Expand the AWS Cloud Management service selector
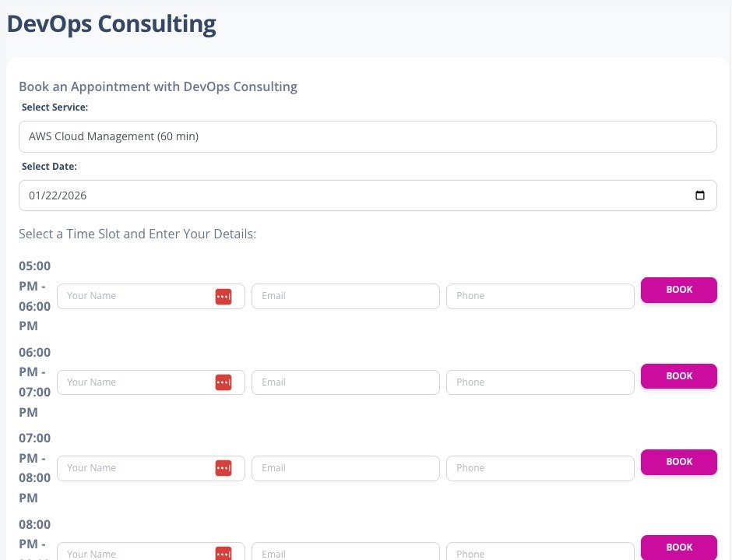This screenshot has height=560, width=732. 368,136
